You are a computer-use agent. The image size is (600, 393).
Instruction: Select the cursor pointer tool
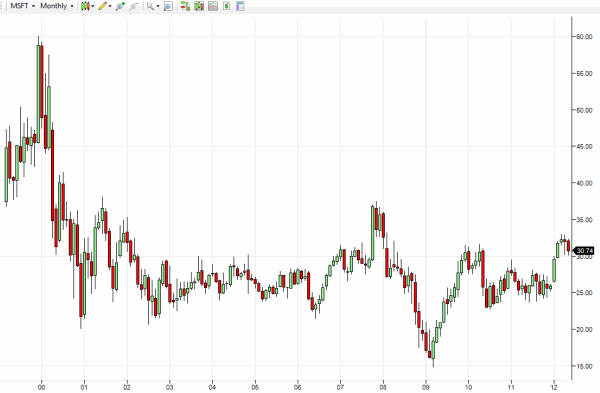click(150, 6)
